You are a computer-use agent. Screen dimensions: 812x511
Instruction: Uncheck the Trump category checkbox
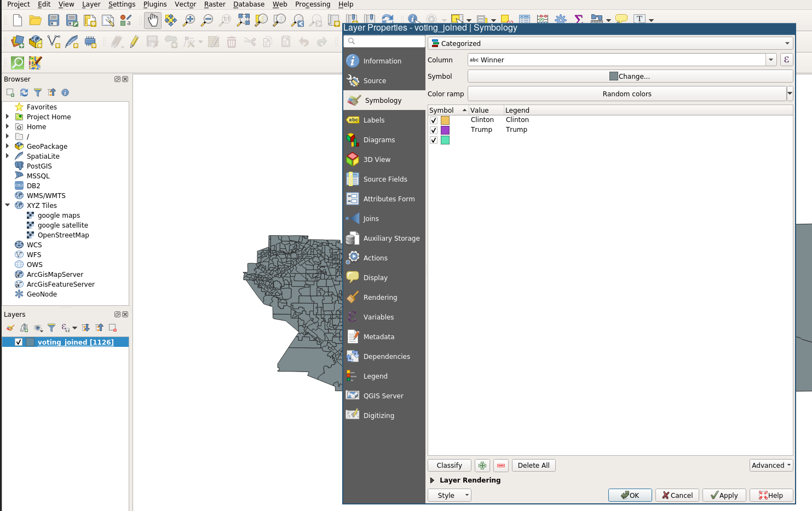click(434, 130)
